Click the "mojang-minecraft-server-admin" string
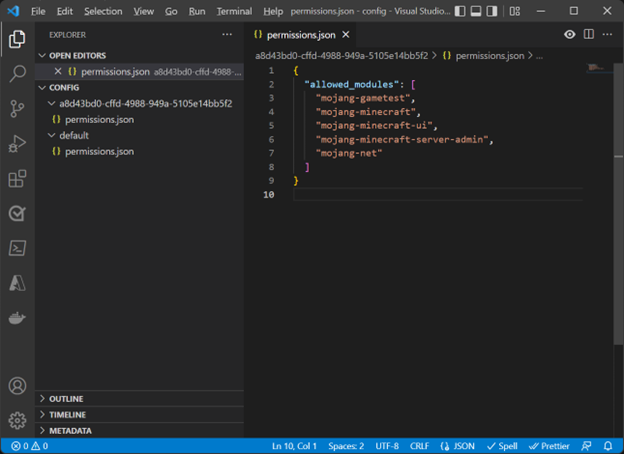This screenshot has width=624, height=454. coord(402,139)
